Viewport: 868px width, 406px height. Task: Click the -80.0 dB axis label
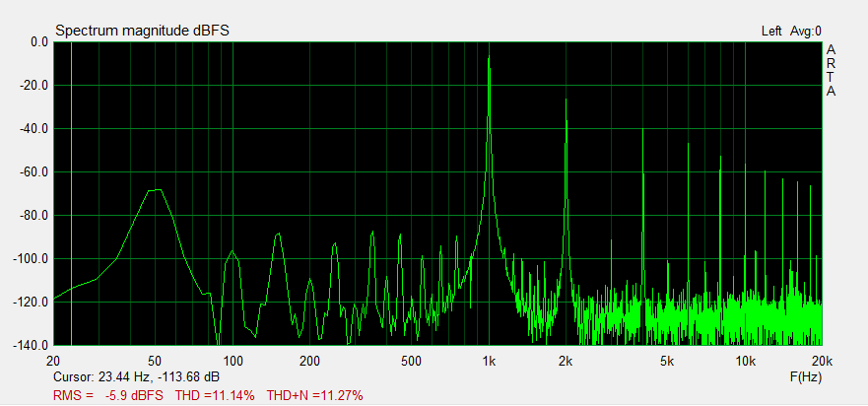click(x=34, y=215)
